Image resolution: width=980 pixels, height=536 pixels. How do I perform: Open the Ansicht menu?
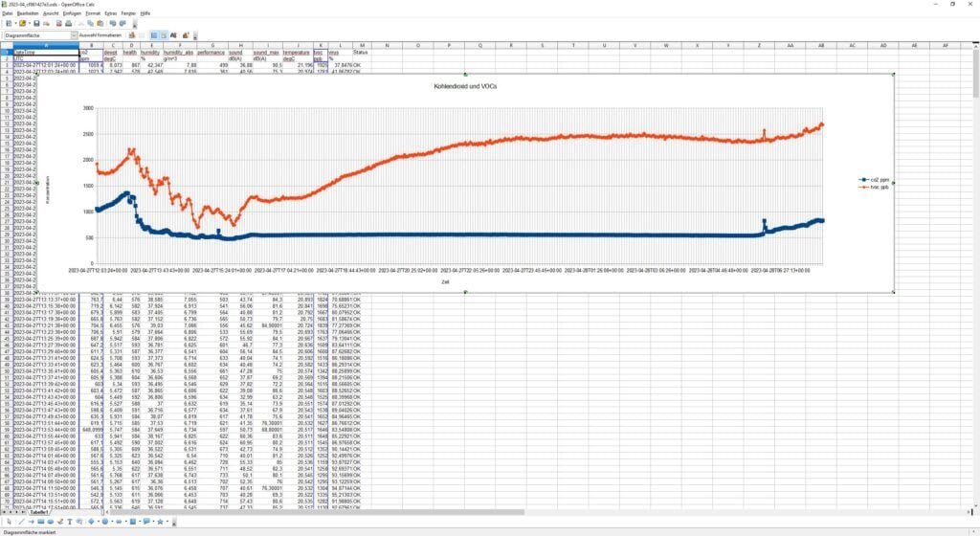51,13
